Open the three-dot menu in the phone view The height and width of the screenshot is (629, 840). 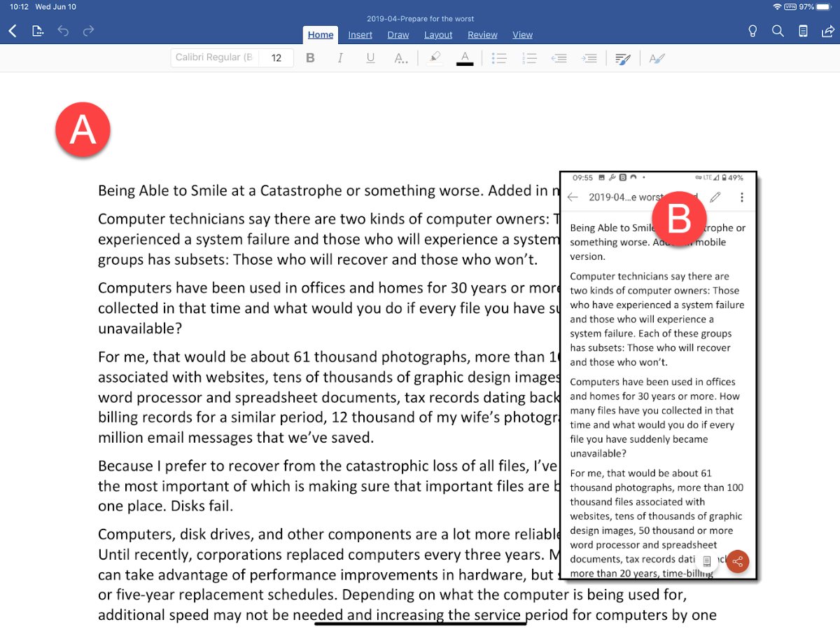point(742,198)
